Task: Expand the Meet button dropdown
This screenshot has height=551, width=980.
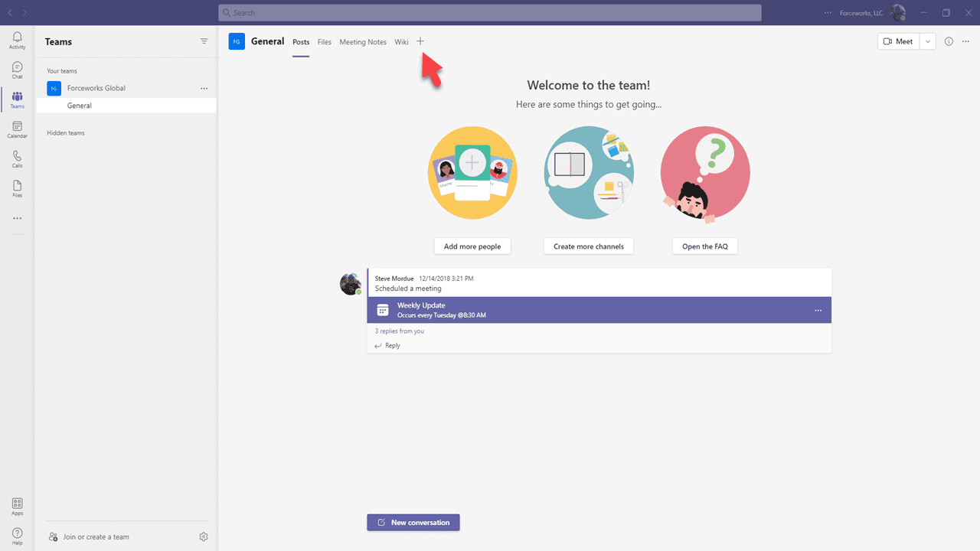Action: [x=927, y=41]
